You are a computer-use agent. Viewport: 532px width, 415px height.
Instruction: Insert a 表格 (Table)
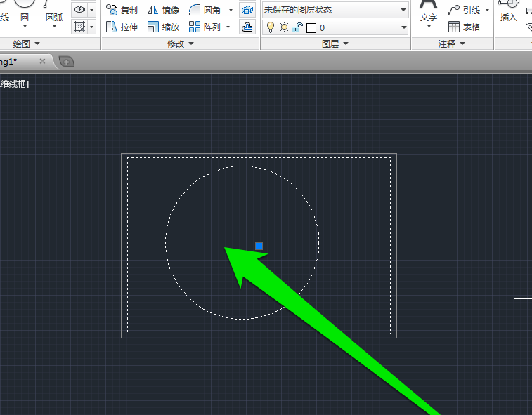coord(464,27)
